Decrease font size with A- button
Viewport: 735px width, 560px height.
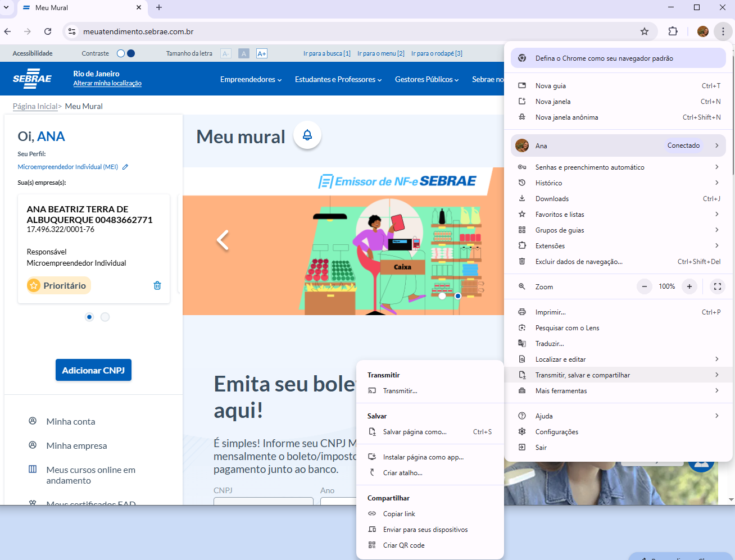pyautogui.click(x=226, y=53)
